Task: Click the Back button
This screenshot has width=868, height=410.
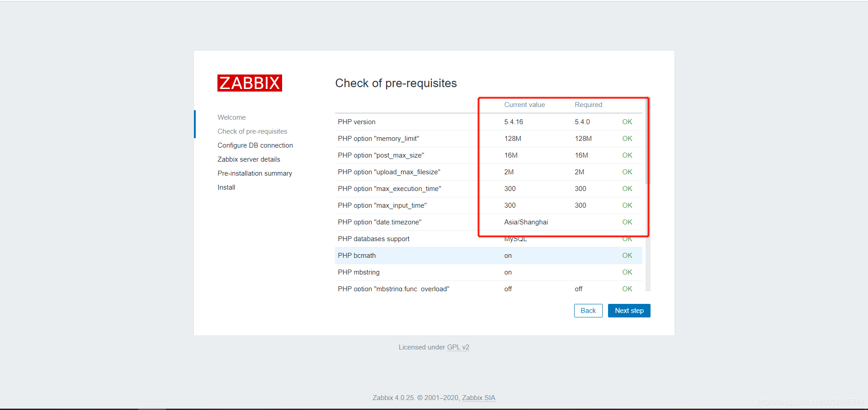Action: (x=588, y=311)
